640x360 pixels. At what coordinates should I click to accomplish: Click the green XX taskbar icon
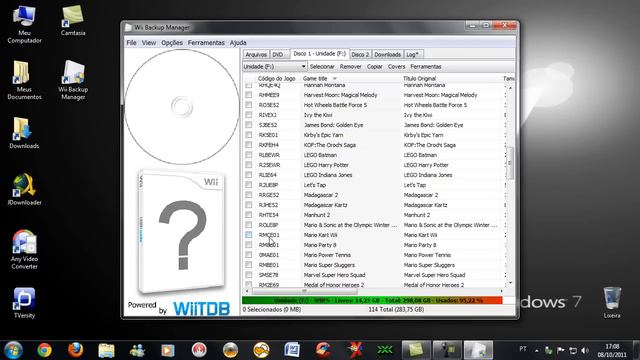point(384,350)
